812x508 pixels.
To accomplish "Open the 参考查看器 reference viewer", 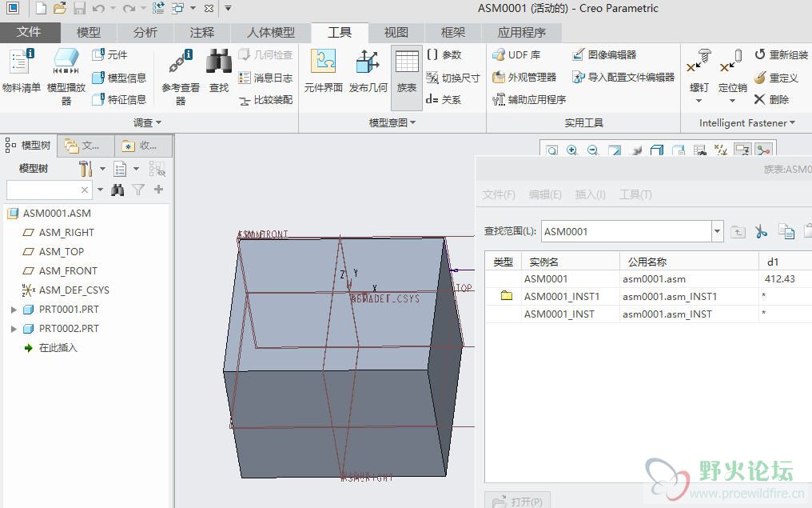I will pyautogui.click(x=180, y=76).
